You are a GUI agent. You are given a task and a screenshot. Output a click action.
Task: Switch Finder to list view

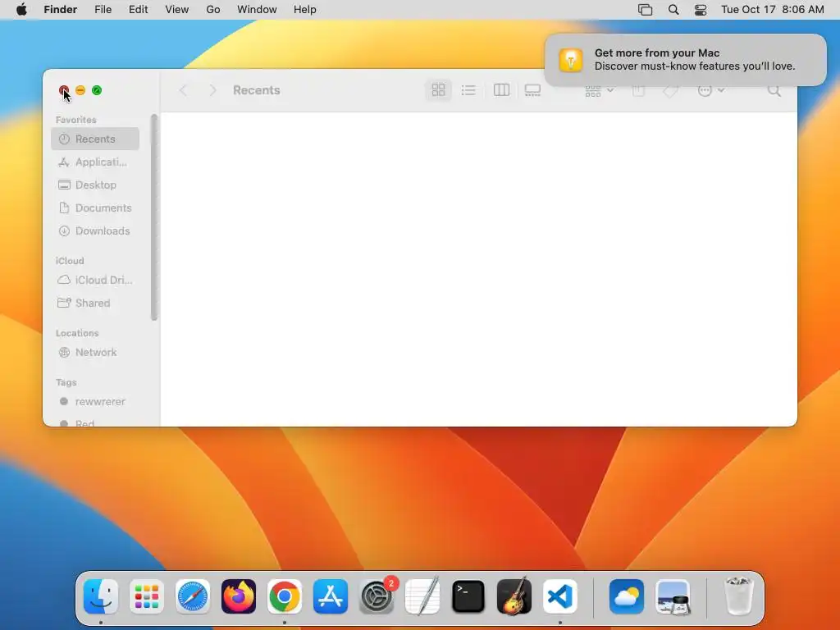click(x=468, y=90)
